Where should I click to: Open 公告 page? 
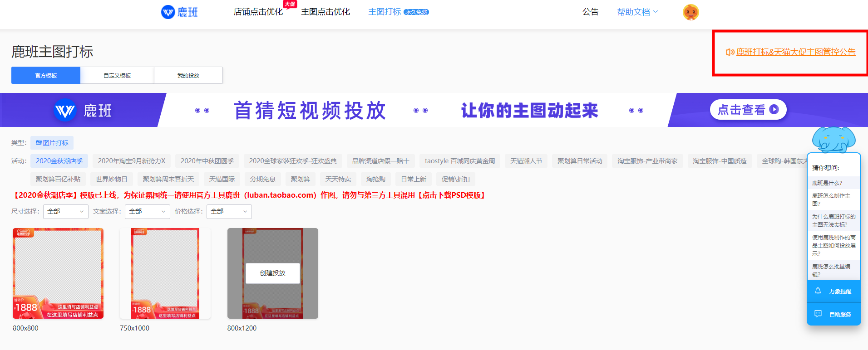tap(590, 12)
